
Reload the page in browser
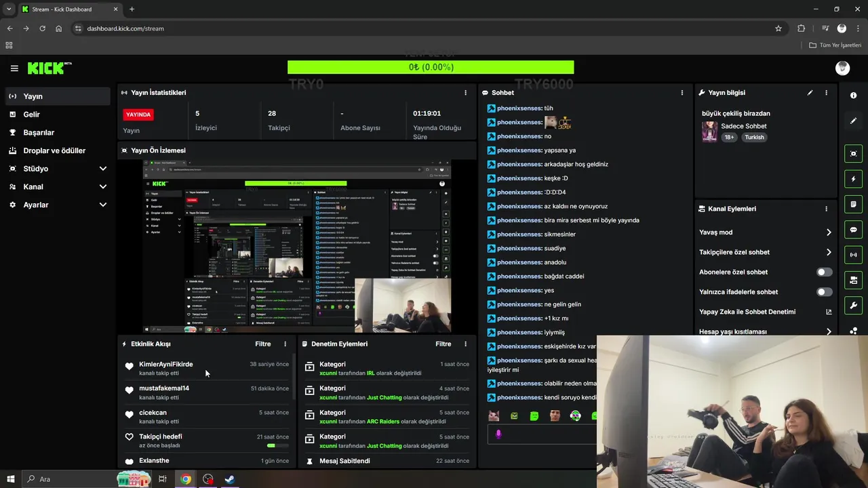tap(42, 28)
